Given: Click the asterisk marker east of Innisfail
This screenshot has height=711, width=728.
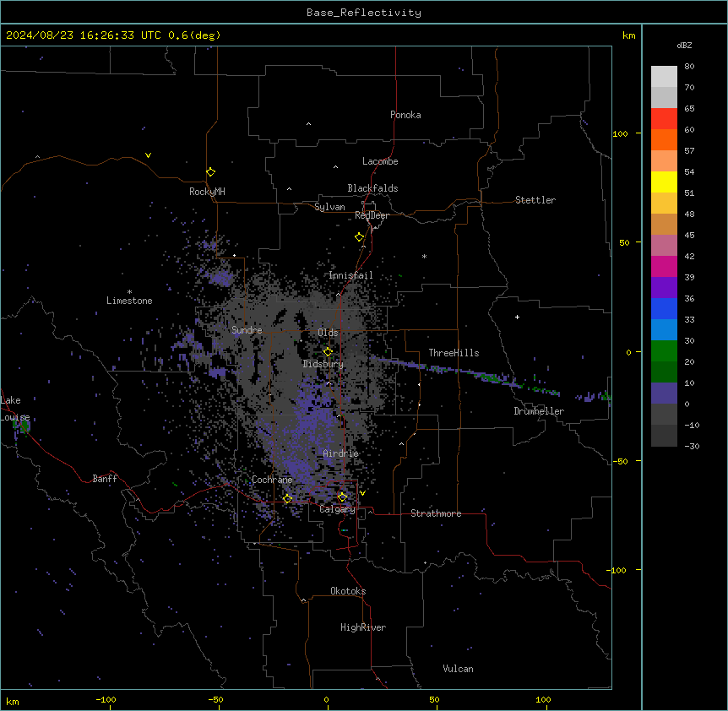Looking at the screenshot, I should pos(424,256).
